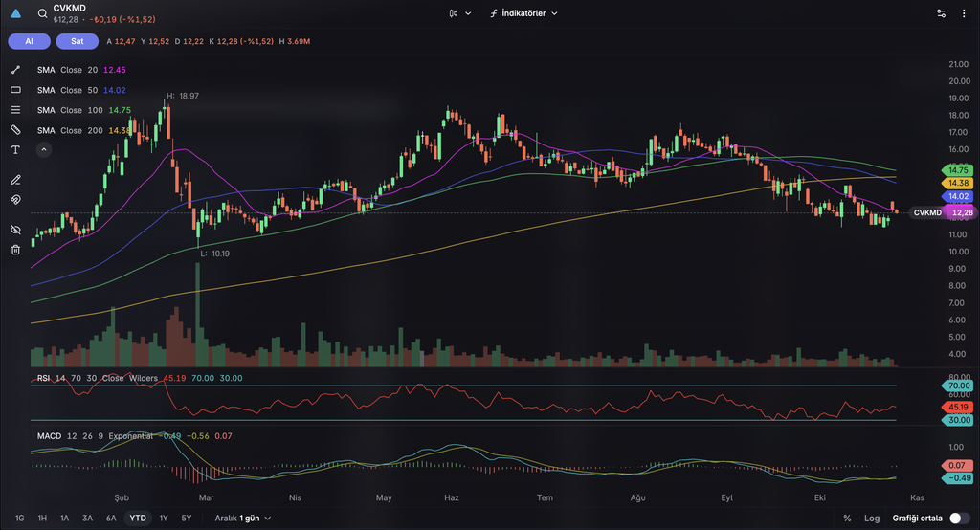Click the blue 14.02 price axis label

tap(958, 196)
